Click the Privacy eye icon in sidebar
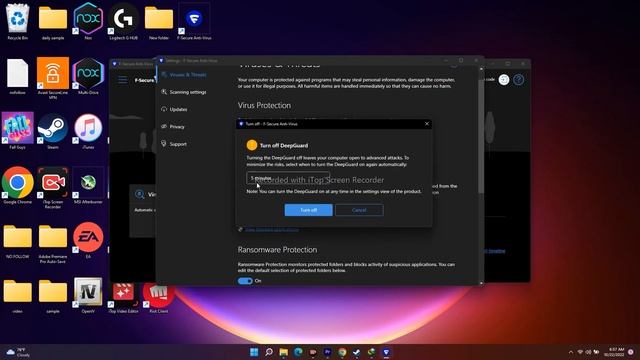 pos(164,127)
